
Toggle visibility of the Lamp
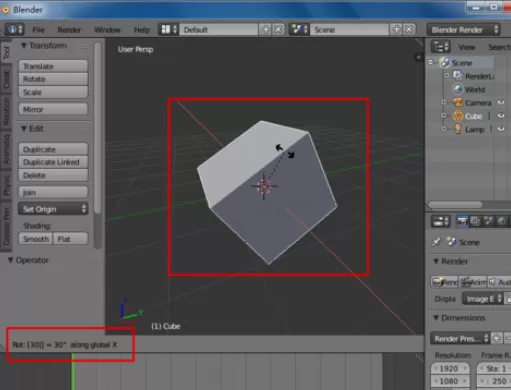pos(501,129)
